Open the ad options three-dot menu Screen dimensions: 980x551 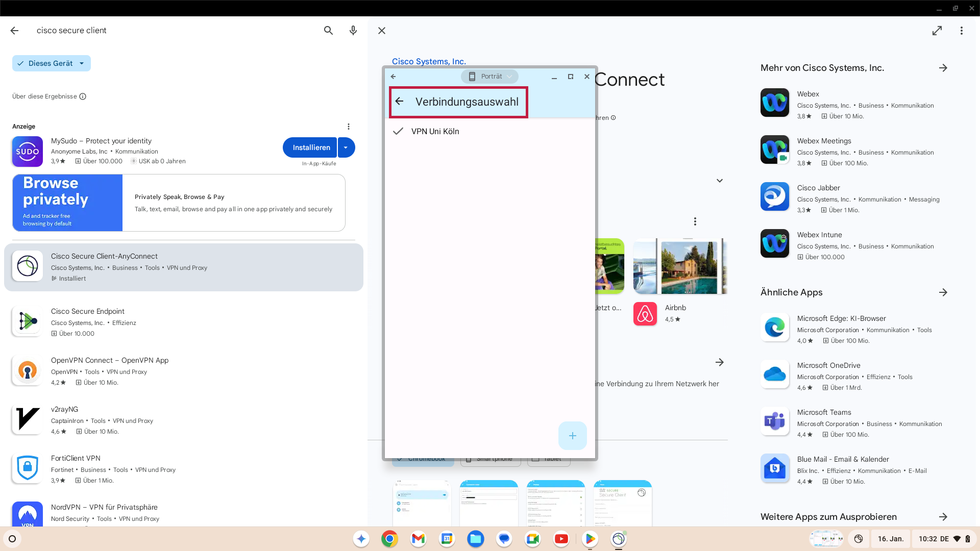(349, 127)
